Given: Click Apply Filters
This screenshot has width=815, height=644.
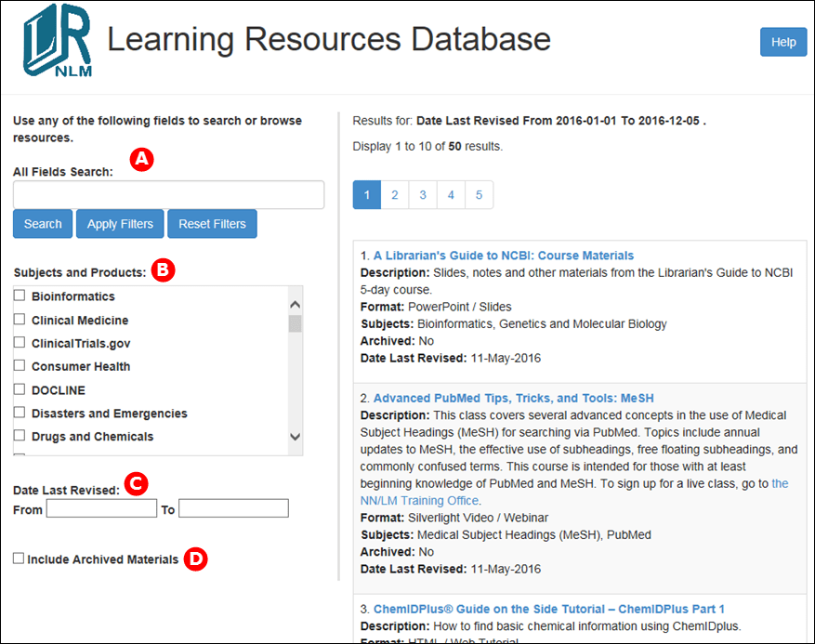Looking at the screenshot, I should pos(119,223).
